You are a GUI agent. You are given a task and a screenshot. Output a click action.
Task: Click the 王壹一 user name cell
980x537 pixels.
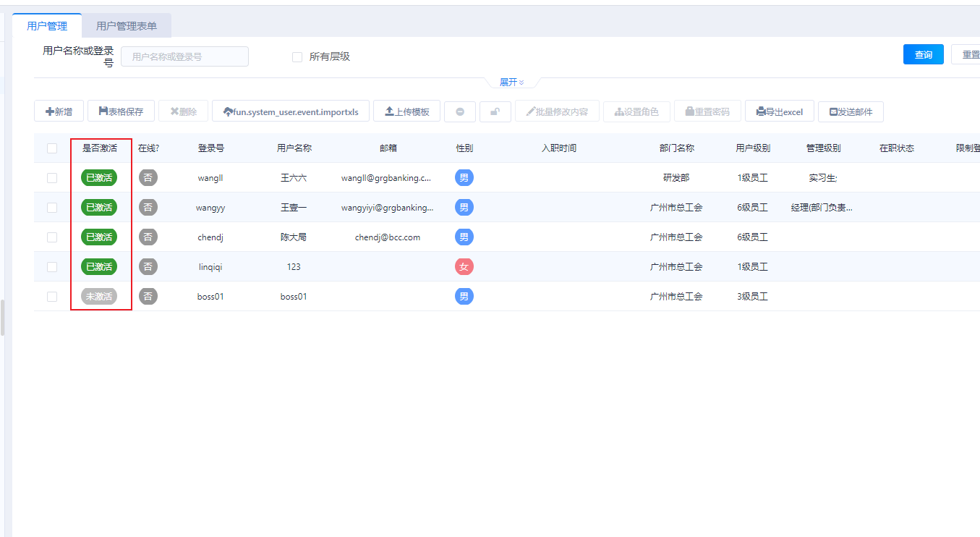tap(294, 208)
